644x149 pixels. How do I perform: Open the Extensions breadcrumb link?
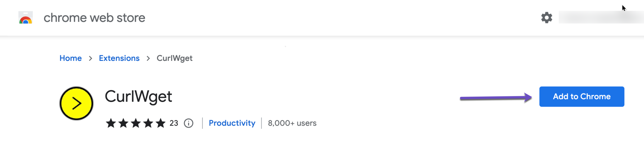point(119,58)
